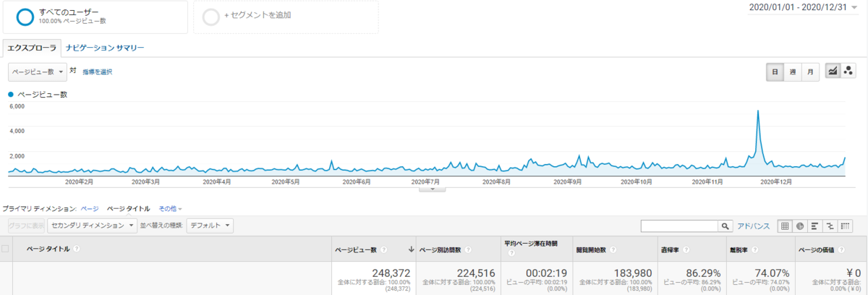868x295 pixels.
Task: Expand the annotations drawer arrow below the chart
Action: coord(433,189)
